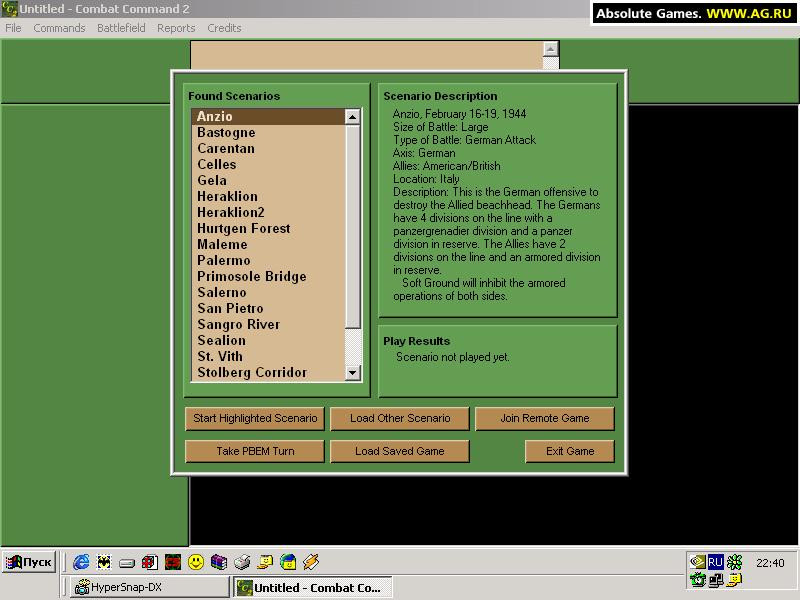The image size is (800, 600).
Task: Click scenario list scroll-up arrow
Action: tap(353, 117)
